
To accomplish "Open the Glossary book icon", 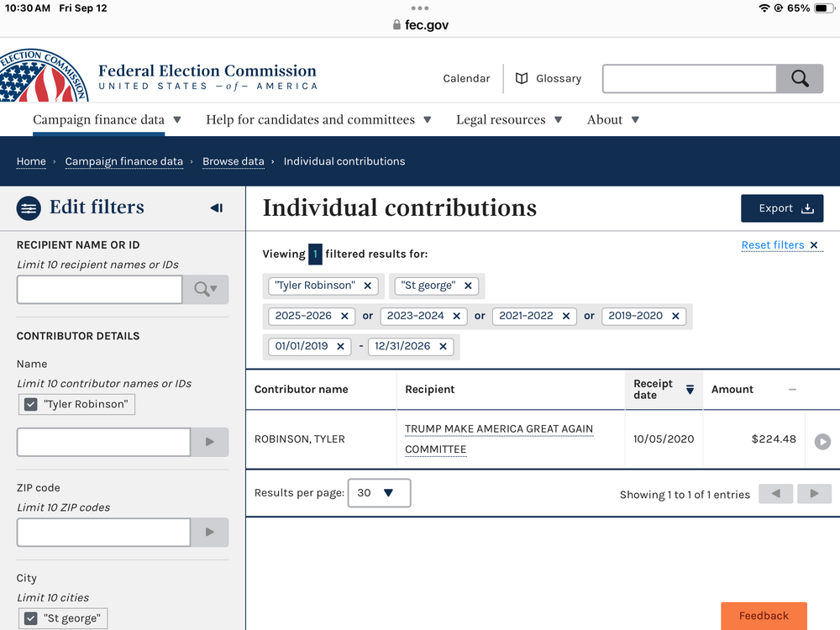I will point(522,78).
